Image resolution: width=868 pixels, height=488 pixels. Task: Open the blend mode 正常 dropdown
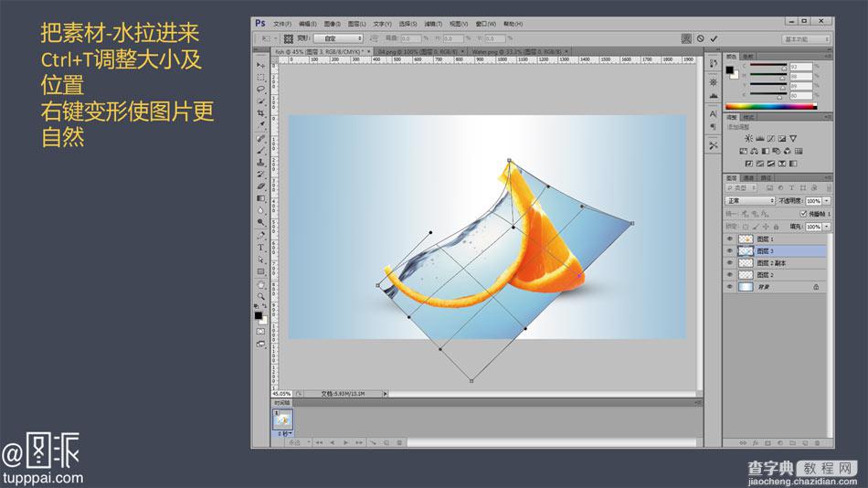(x=750, y=200)
